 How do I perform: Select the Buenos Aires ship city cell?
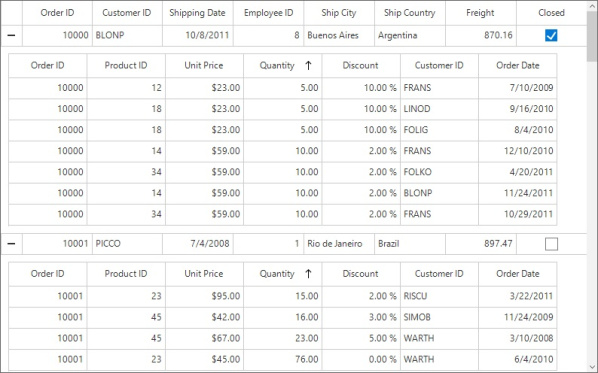pos(339,35)
